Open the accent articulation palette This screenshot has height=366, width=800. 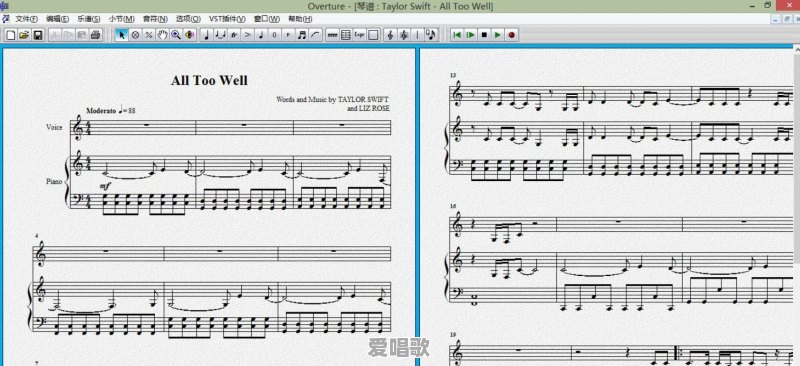tap(247, 35)
